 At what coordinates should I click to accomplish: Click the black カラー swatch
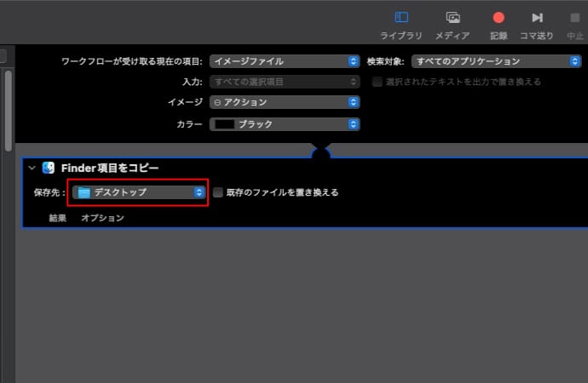pos(225,124)
